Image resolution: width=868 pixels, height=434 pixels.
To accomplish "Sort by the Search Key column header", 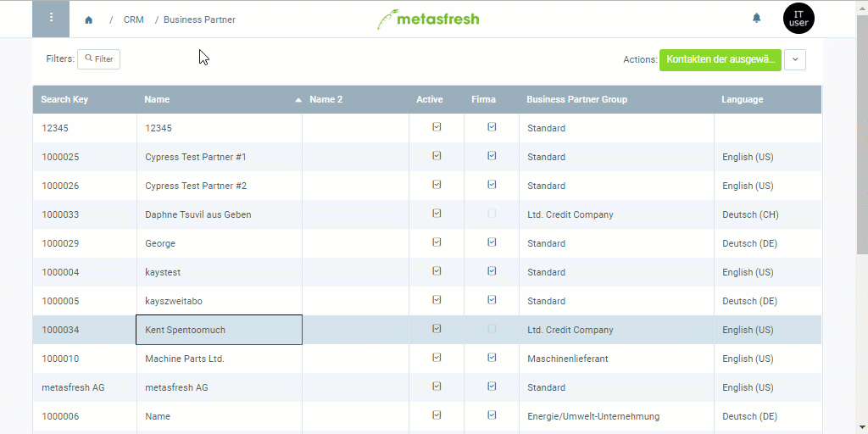I will pyautogui.click(x=64, y=99).
